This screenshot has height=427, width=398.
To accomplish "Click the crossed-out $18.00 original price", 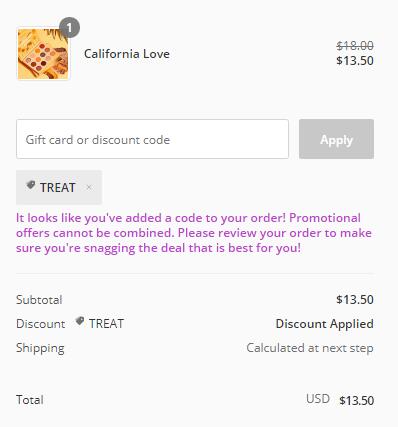I will tap(355, 46).
